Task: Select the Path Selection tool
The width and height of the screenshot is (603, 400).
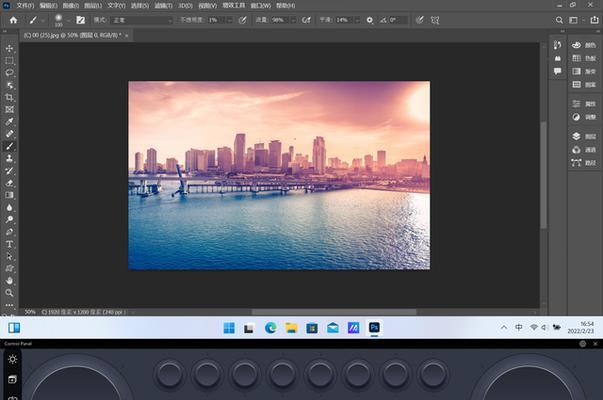Action: (10, 257)
